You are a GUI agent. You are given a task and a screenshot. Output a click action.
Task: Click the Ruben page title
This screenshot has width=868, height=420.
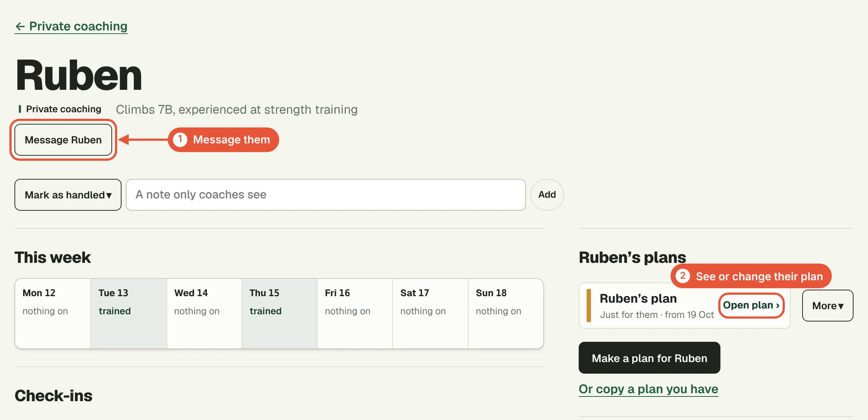click(79, 75)
